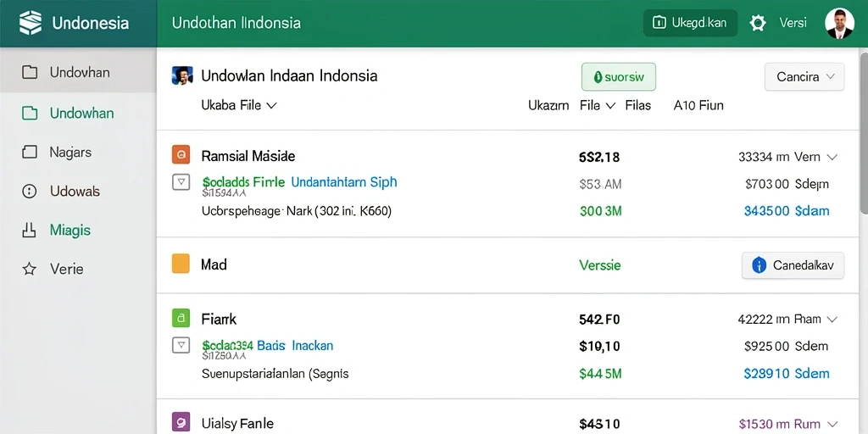Image resolution: width=868 pixels, height=434 pixels.
Task: Click the Ukegd.kan header button
Action: click(690, 23)
